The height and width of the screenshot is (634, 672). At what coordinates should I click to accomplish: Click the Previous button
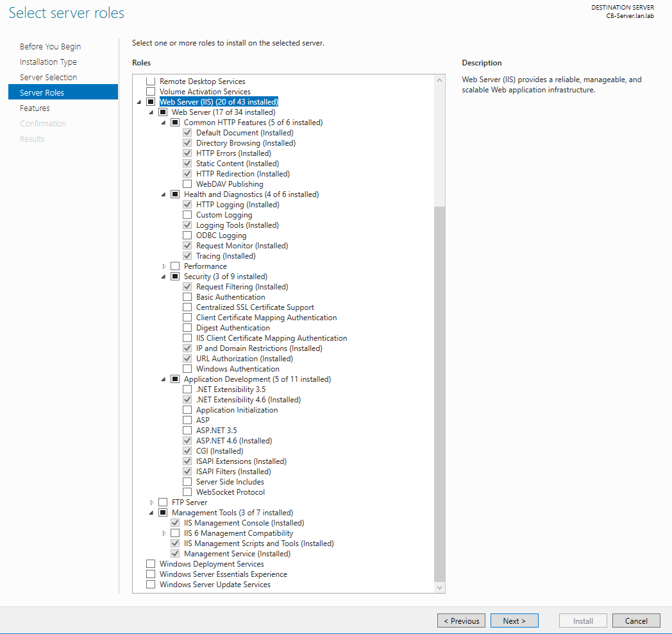pyautogui.click(x=461, y=621)
